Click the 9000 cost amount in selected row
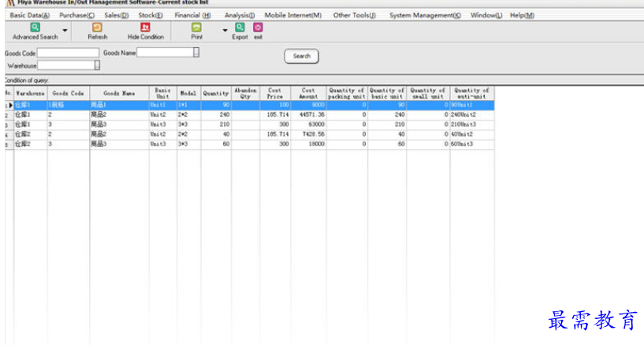644x345 pixels. [x=308, y=105]
